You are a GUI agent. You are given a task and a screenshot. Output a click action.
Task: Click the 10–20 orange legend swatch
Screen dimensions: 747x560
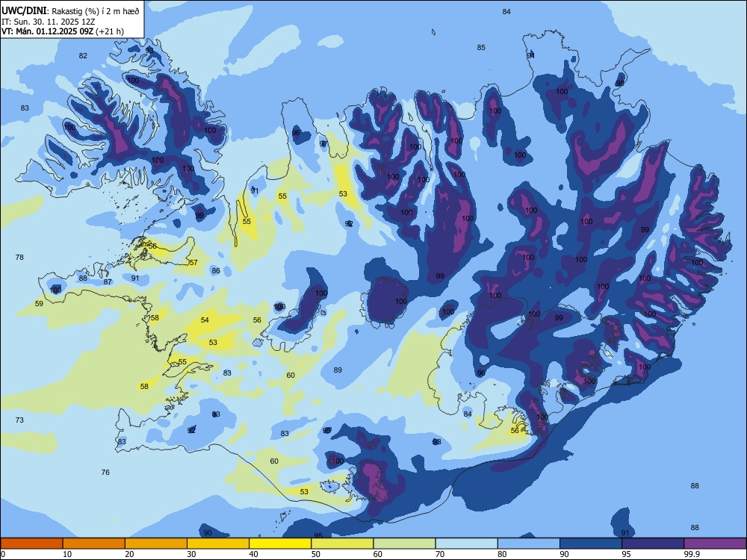tap(94, 544)
